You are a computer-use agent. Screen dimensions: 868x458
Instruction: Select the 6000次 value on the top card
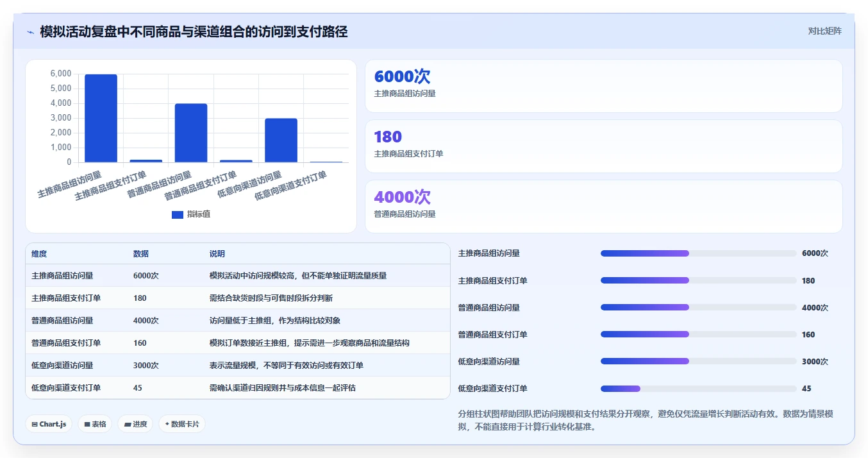point(402,76)
